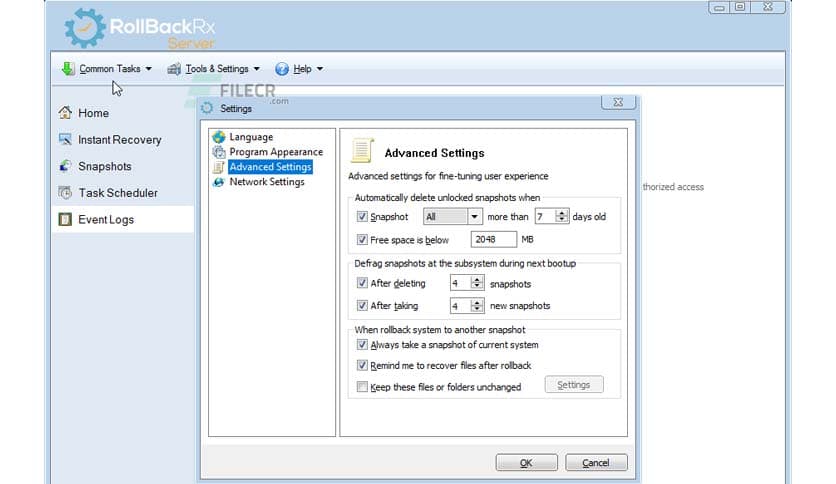Image resolution: width=836 pixels, height=484 pixels.
Task: Minimize the RollBack Rx main window
Action: click(x=719, y=7)
